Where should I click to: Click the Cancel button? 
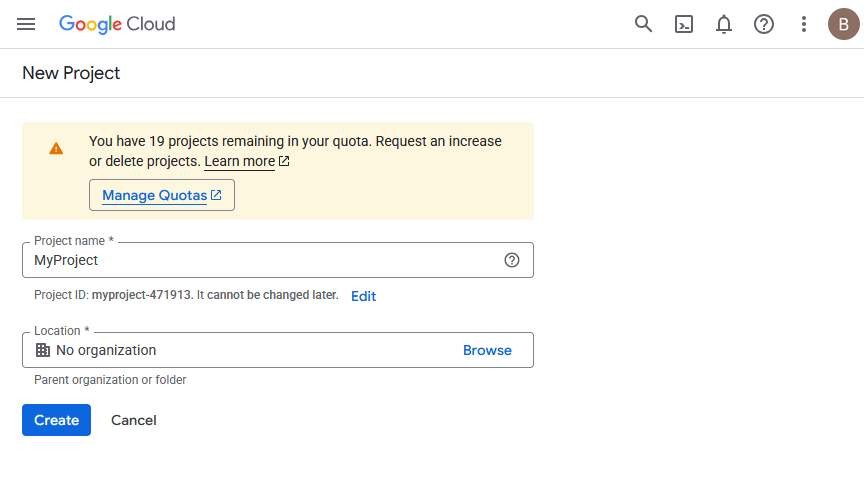[x=134, y=420]
